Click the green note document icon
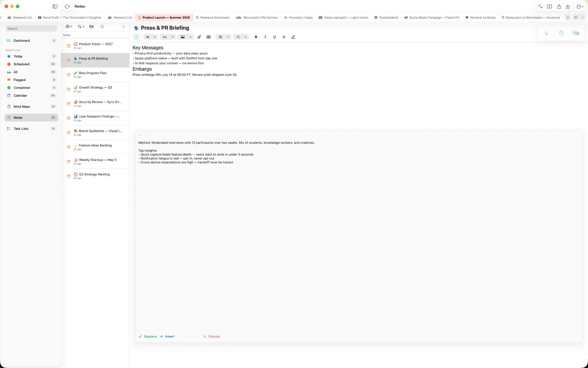This screenshot has width=588, height=368. point(137,37)
